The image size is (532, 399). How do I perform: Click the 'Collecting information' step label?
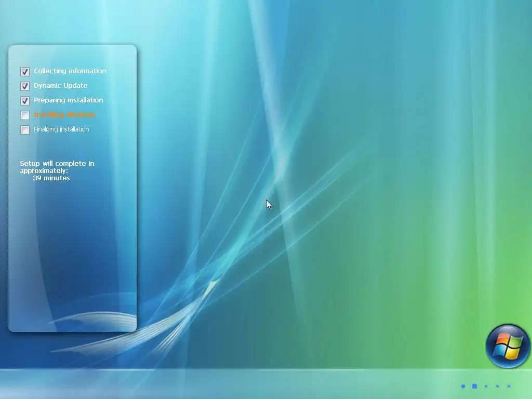70,71
